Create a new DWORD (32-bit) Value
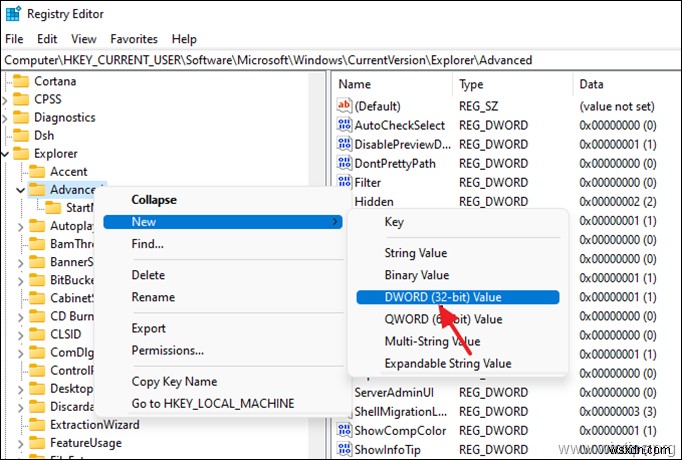 pos(458,297)
